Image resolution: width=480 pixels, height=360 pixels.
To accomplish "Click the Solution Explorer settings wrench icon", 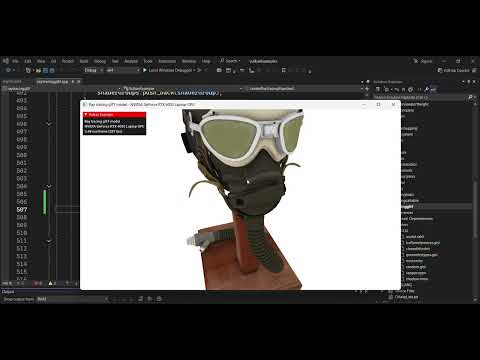I will (x=427, y=89).
